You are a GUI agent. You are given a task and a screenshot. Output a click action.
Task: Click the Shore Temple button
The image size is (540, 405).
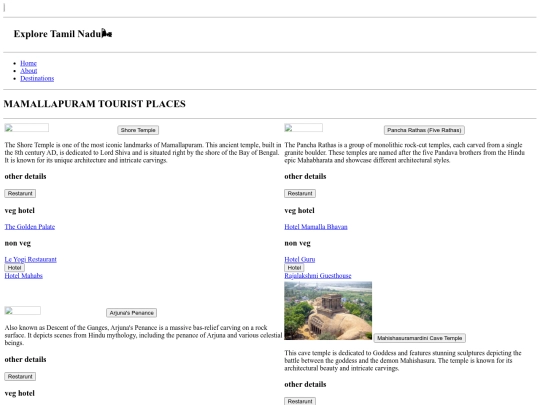(138, 130)
